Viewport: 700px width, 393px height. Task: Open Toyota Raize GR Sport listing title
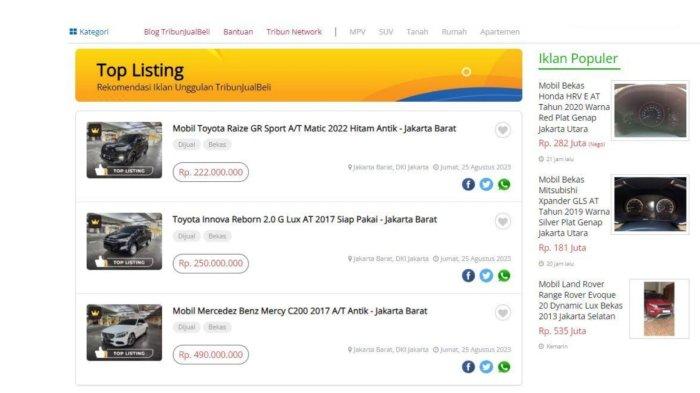coord(314,129)
